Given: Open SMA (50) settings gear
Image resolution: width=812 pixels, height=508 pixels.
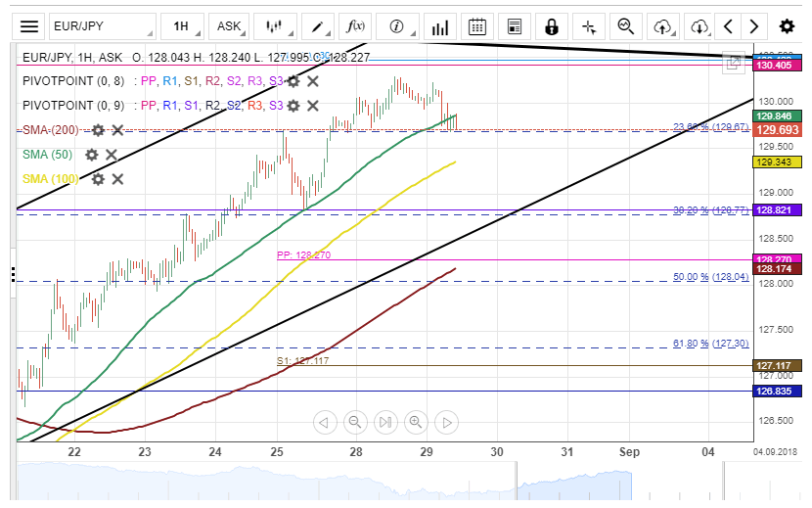Looking at the screenshot, I should pyautogui.click(x=92, y=155).
